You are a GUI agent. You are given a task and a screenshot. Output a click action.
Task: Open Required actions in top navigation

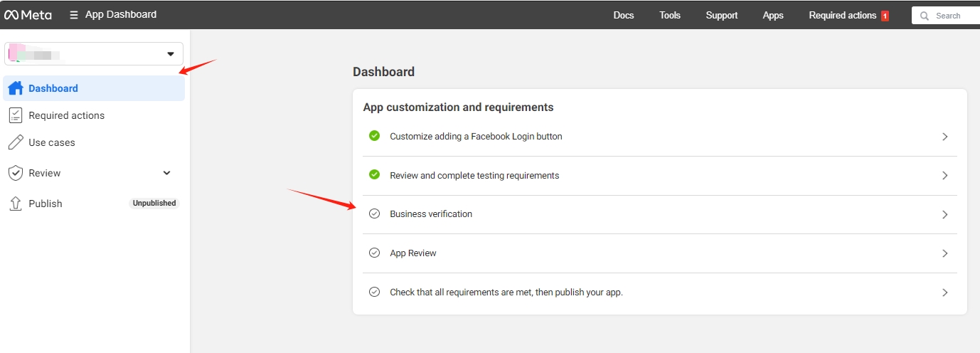tap(843, 15)
